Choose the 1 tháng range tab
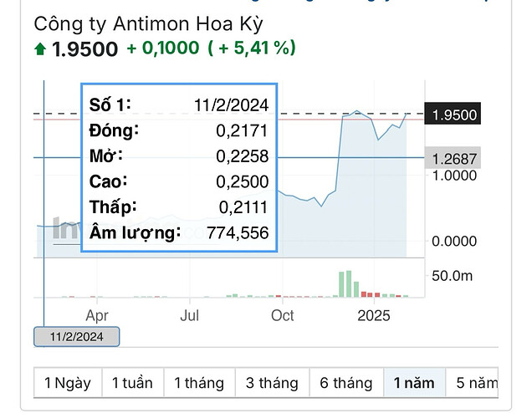 click(199, 383)
